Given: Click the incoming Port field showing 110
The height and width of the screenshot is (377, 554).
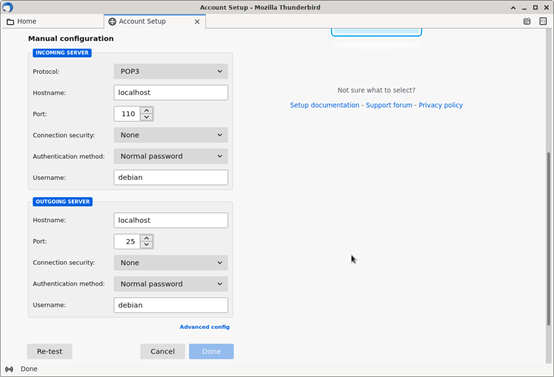Looking at the screenshot, I should tap(127, 114).
